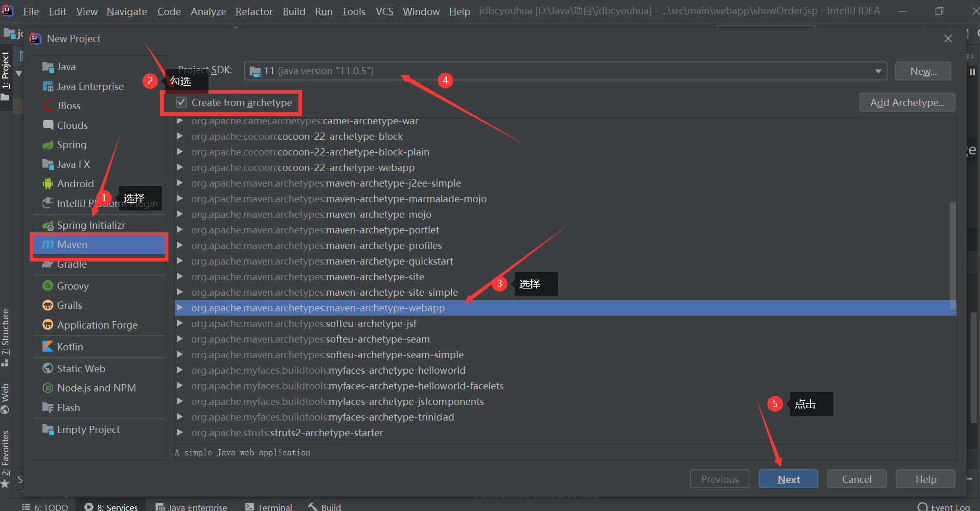Expand the maven-archetype-marmalade-mojo node
980x511 pixels.
click(x=180, y=199)
